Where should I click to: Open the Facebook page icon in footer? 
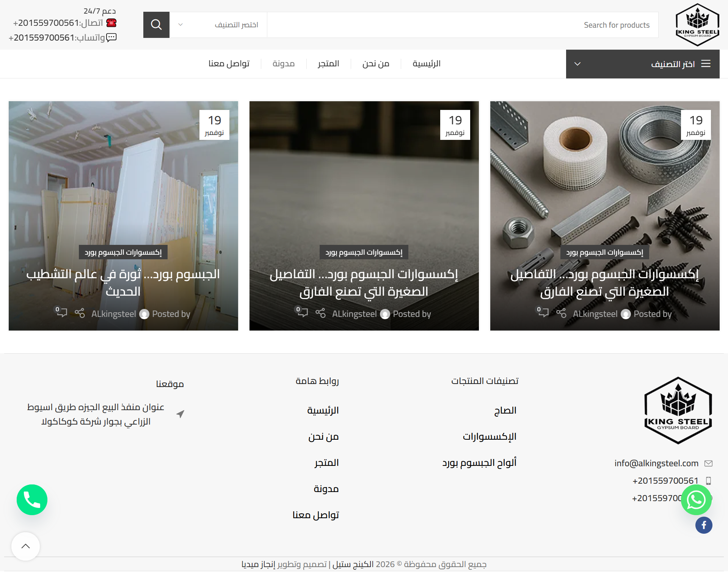click(704, 525)
